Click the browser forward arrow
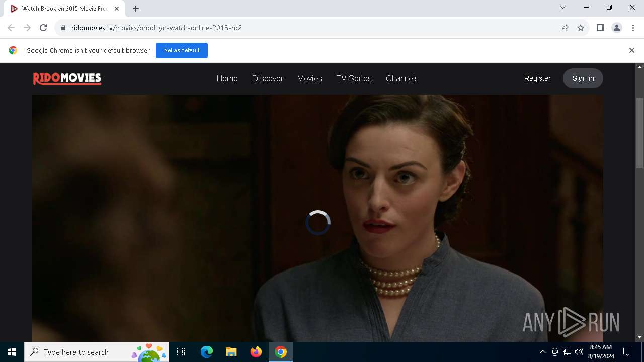Viewport: 644px width, 362px height. (x=27, y=28)
